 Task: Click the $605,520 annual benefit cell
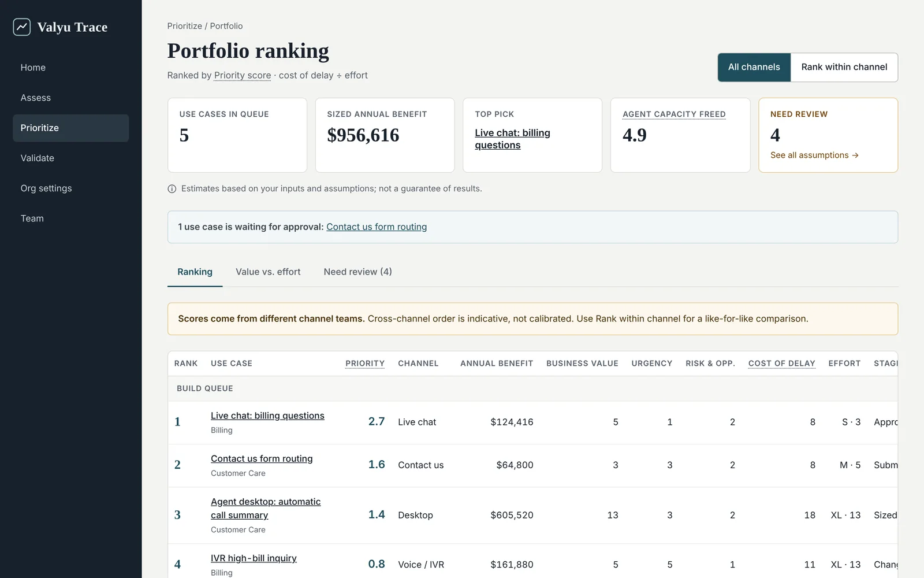tap(512, 515)
